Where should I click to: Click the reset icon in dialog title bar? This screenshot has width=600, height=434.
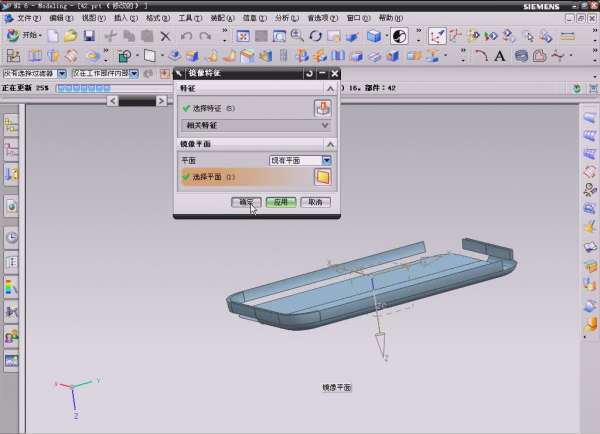[309, 74]
